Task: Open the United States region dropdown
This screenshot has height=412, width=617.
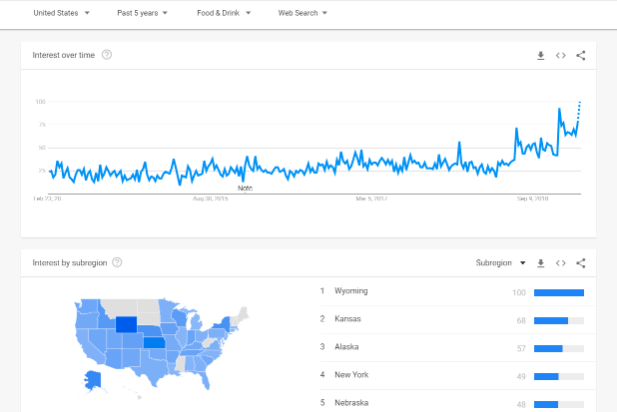Action: point(61,13)
